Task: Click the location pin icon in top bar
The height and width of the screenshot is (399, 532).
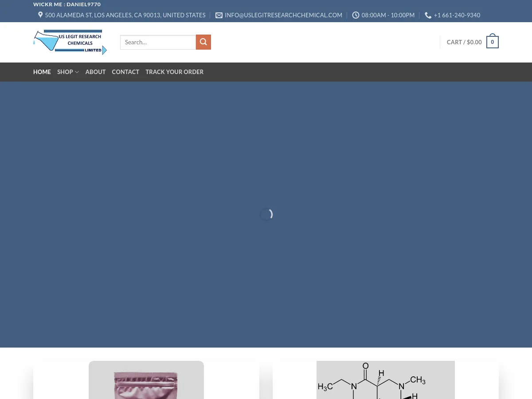Action: click(x=40, y=15)
